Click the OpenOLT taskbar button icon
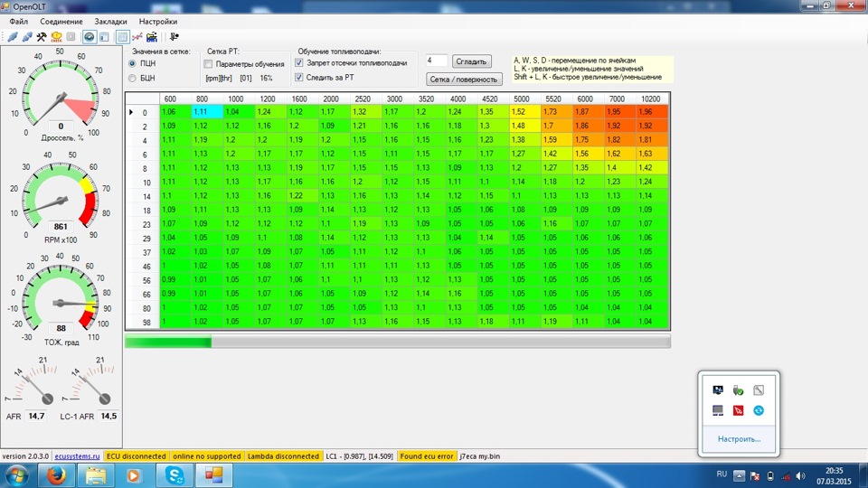Image resolution: width=868 pixels, height=488 pixels. [x=213, y=475]
